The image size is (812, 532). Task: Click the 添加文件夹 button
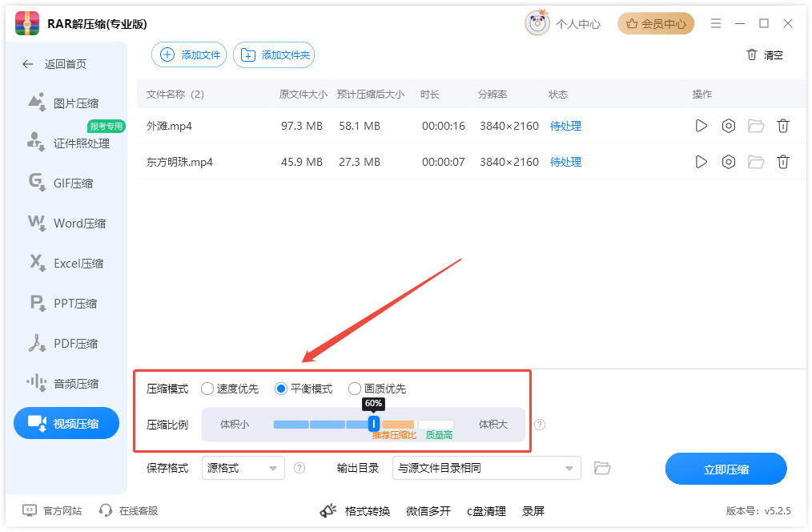pos(274,54)
